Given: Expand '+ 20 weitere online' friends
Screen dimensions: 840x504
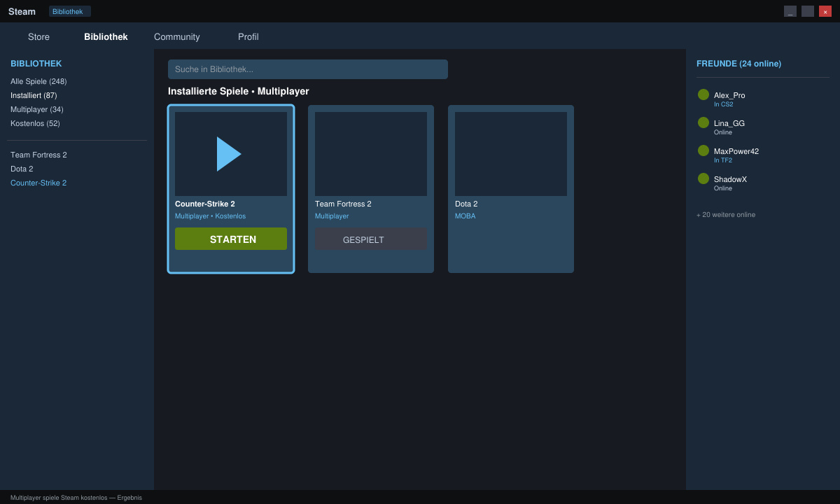Looking at the screenshot, I should tap(726, 214).
